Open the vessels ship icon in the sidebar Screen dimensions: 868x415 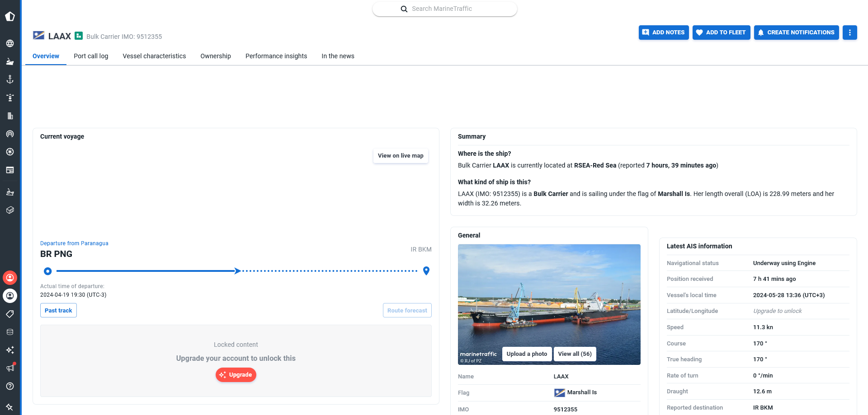point(10,62)
